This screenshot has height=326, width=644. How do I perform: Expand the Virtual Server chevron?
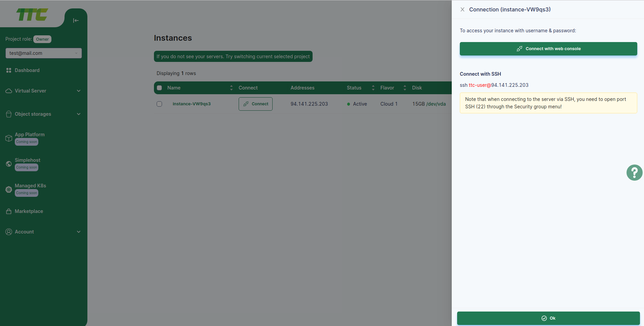point(79,91)
